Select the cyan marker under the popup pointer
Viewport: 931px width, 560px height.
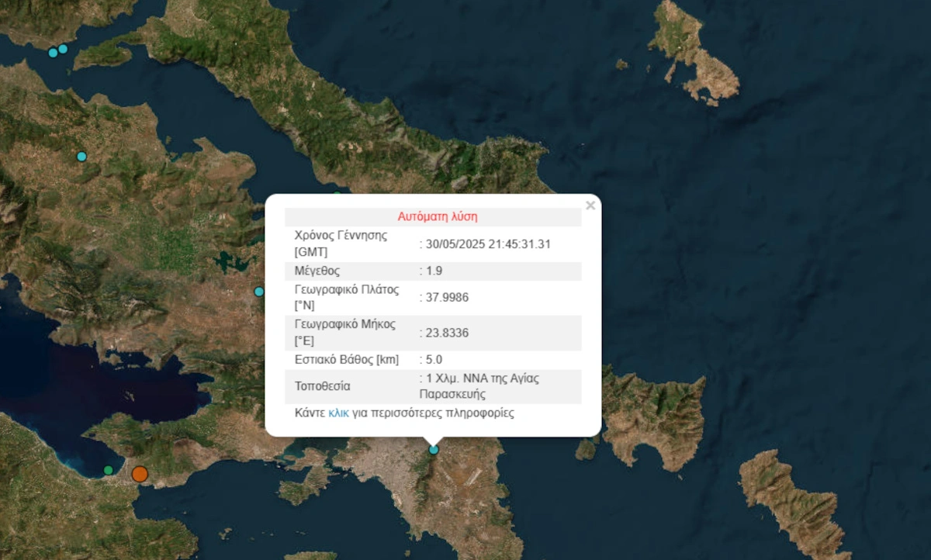pyautogui.click(x=434, y=449)
